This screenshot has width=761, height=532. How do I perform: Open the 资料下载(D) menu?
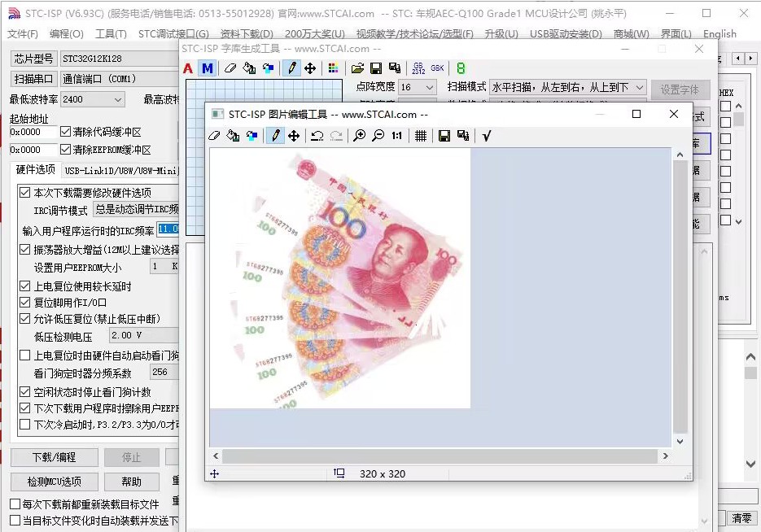(247, 34)
